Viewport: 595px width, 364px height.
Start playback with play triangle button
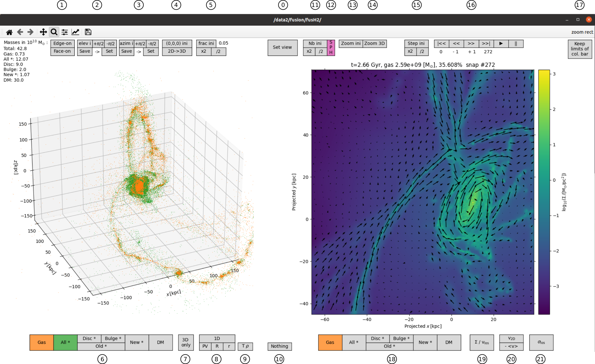point(501,44)
